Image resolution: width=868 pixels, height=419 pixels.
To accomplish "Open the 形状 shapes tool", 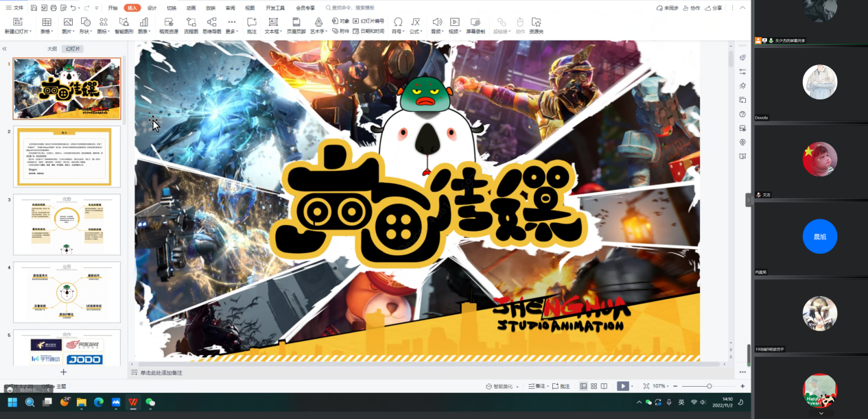I will pyautogui.click(x=86, y=26).
